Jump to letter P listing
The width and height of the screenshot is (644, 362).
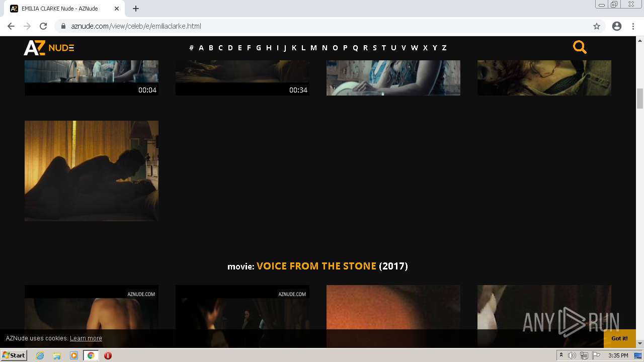coord(345,48)
